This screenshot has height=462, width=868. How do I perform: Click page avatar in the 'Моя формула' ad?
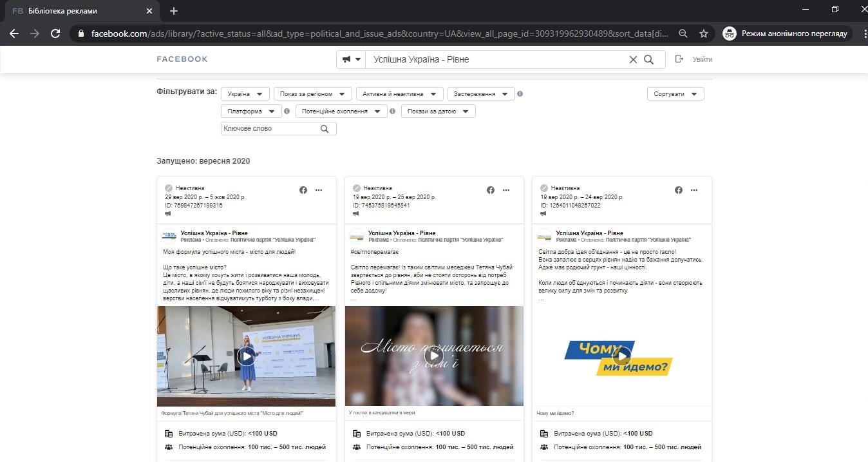[169, 236]
